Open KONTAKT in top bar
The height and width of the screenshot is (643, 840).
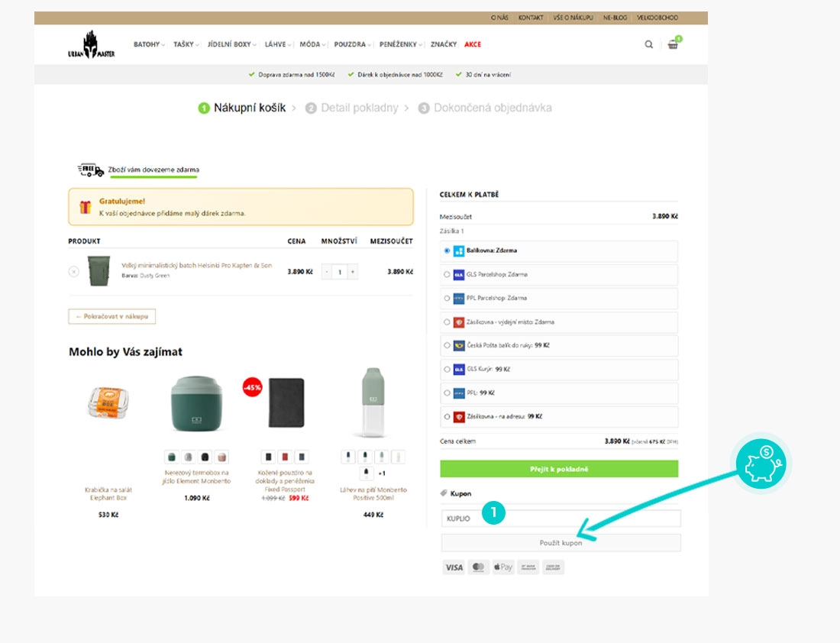click(x=531, y=18)
